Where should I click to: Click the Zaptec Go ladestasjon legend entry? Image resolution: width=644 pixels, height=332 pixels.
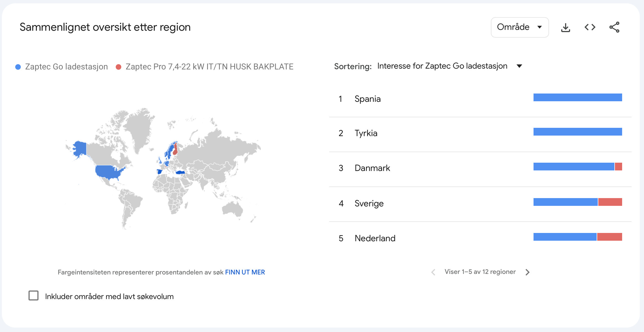(61, 67)
